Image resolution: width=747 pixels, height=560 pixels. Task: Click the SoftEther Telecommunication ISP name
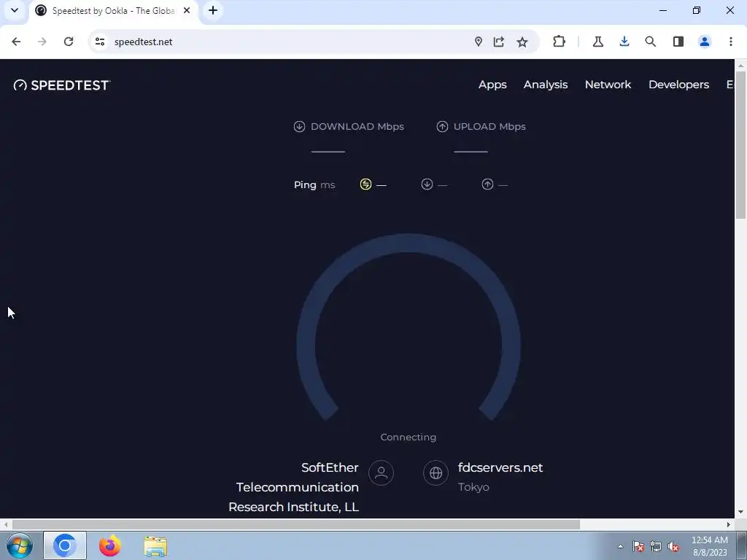(x=293, y=487)
